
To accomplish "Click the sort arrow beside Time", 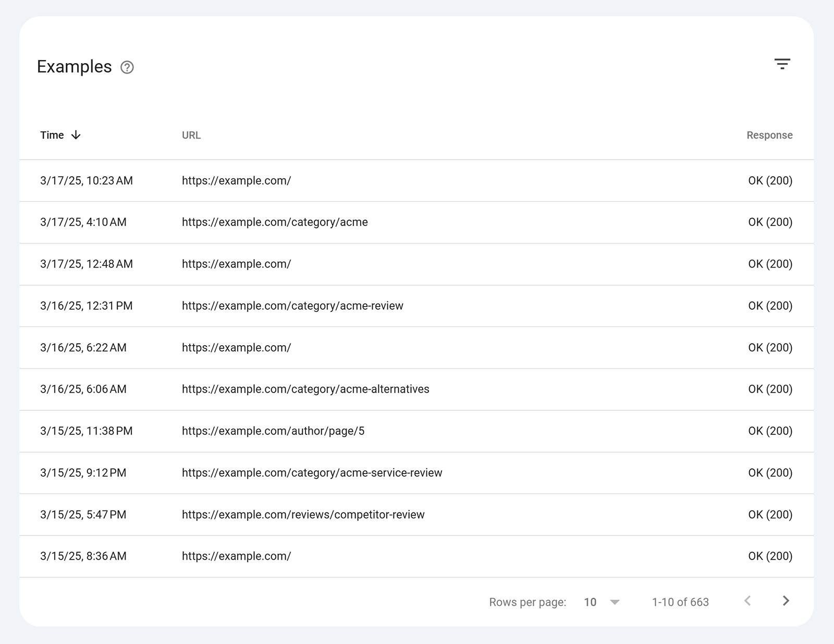I will pos(76,135).
